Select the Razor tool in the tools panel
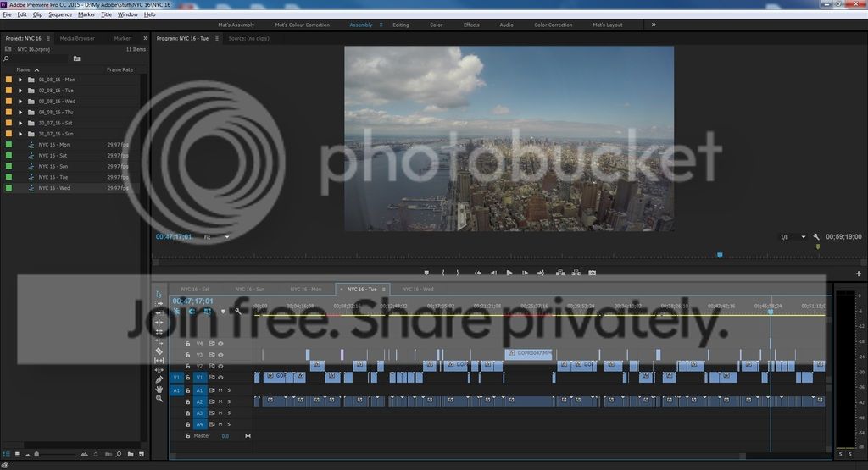The image size is (868, 470). click(x=159, y=351)
